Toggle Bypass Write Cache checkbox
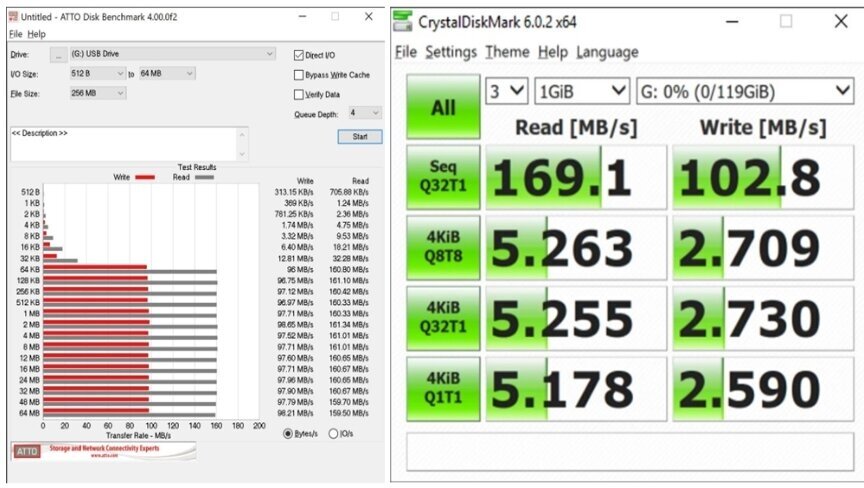 (299, 75)
